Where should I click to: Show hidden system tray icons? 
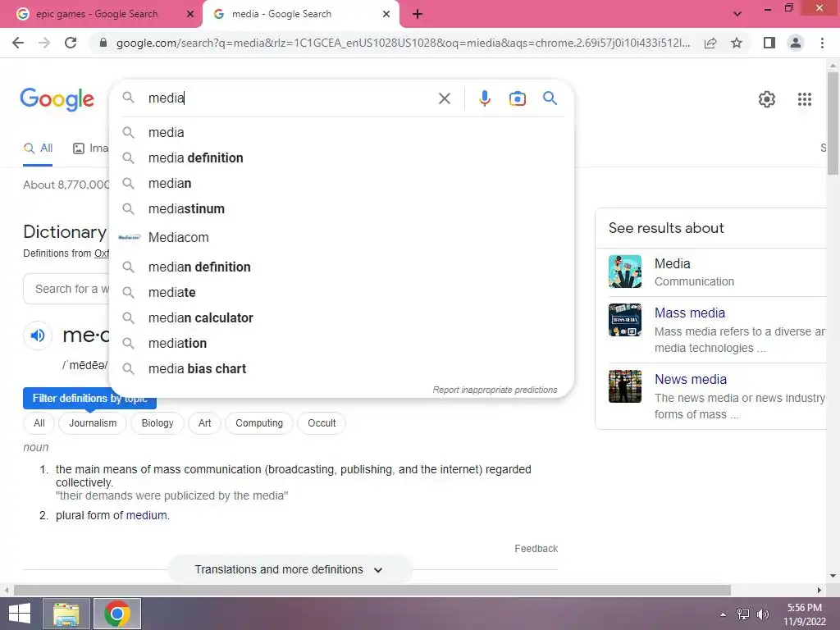click(x=723, y=614)
